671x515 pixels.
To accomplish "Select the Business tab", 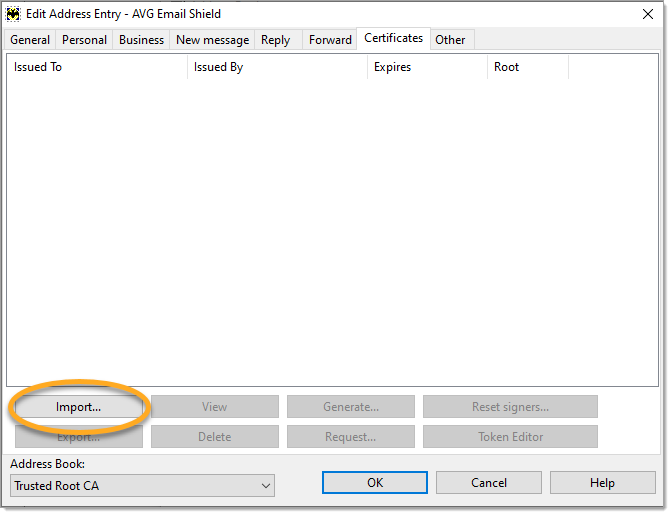I will [141, 40].
